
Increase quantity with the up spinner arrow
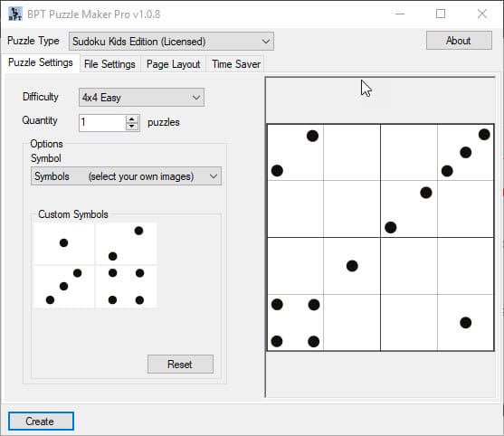pyautogui.click(x=132, y=119)
